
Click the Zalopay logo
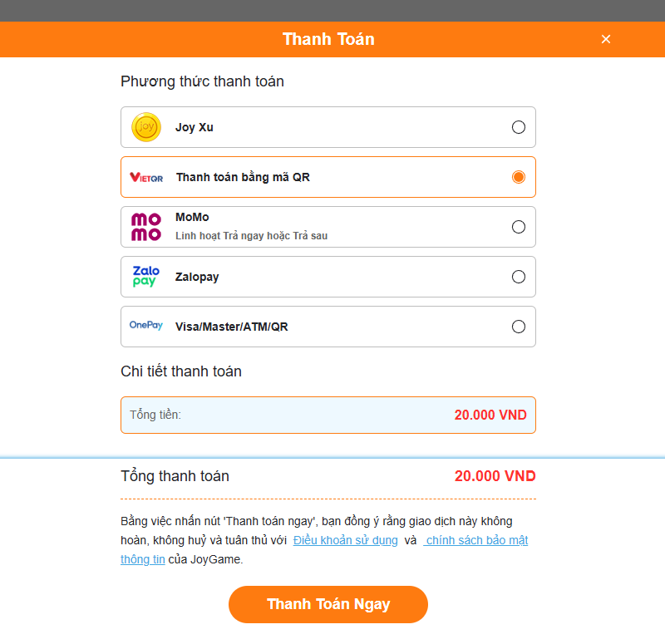pyautogui.click(x=145, y=277)
